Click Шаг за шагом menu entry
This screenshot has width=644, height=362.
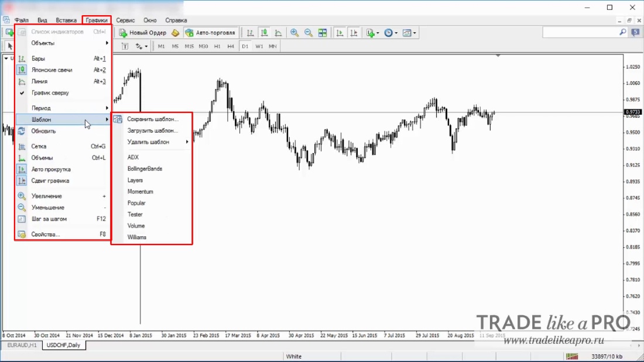click(x=63, y=219)
